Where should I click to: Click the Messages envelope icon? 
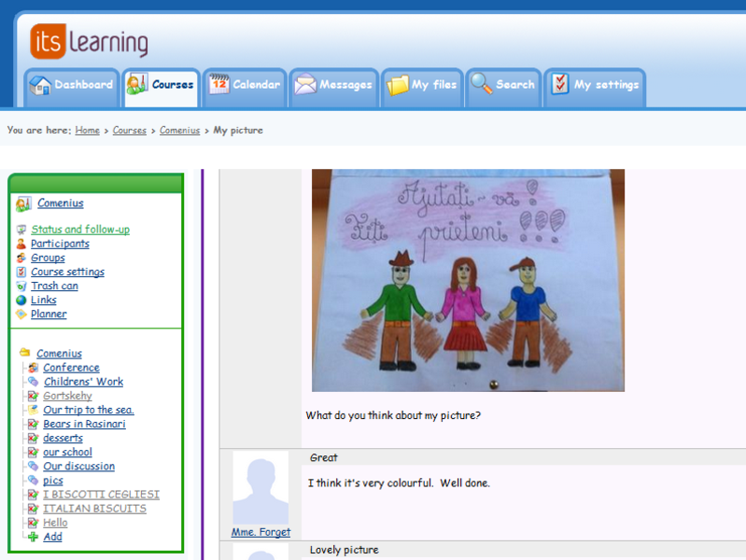pos(305,84)
